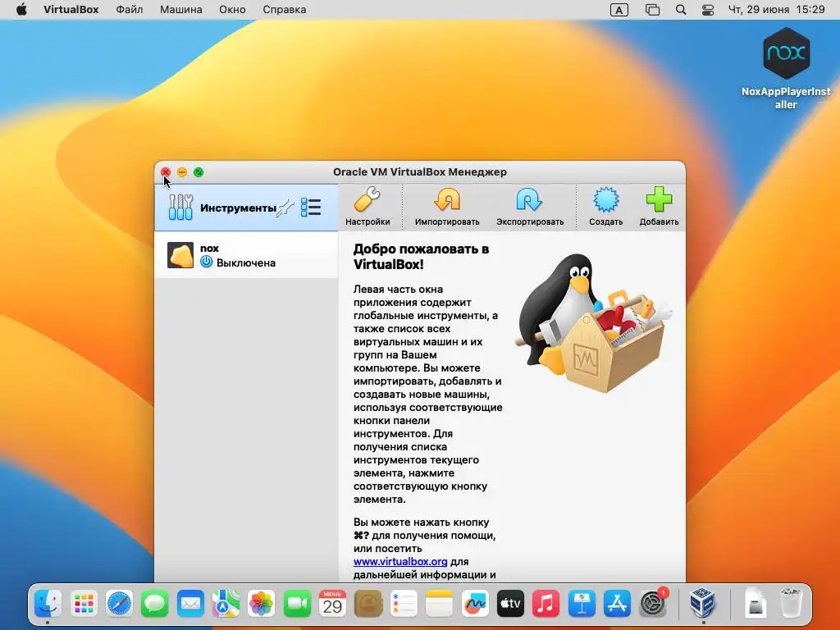The image size is (840, 630).
Task: Open System Settings from Dock
Action: pyautogui.click(x=652, y=605)
